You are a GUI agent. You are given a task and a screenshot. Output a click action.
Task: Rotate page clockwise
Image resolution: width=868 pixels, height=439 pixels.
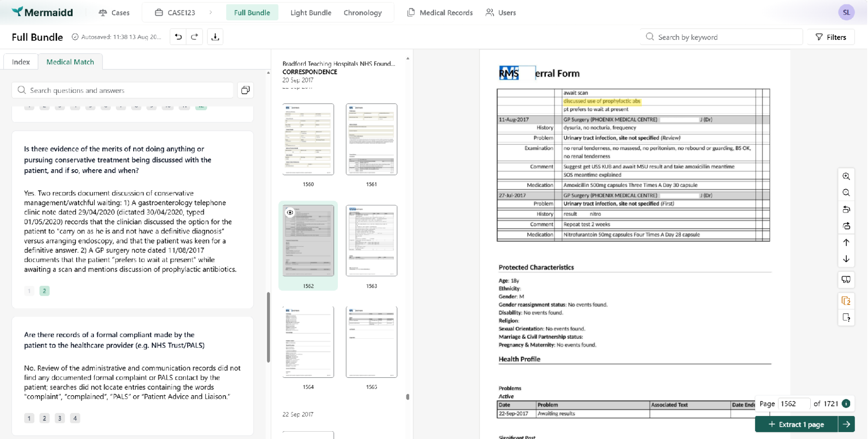point(846,226)
